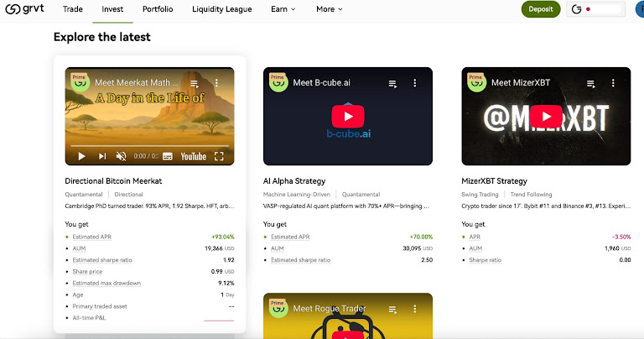Viewport: 644px width, 339px height.
Task: Play the Meerkat Math video
Action: point(81,156)
